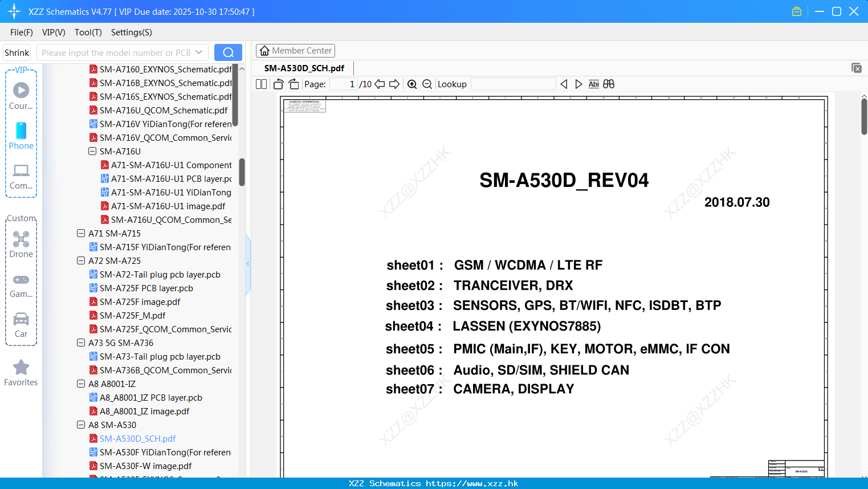Image resolution: width=868 pixels, height=489 pixels.
Task: Open SM-A736B_QCOM_Common_Service file
Action: click(x=160, y=370)
